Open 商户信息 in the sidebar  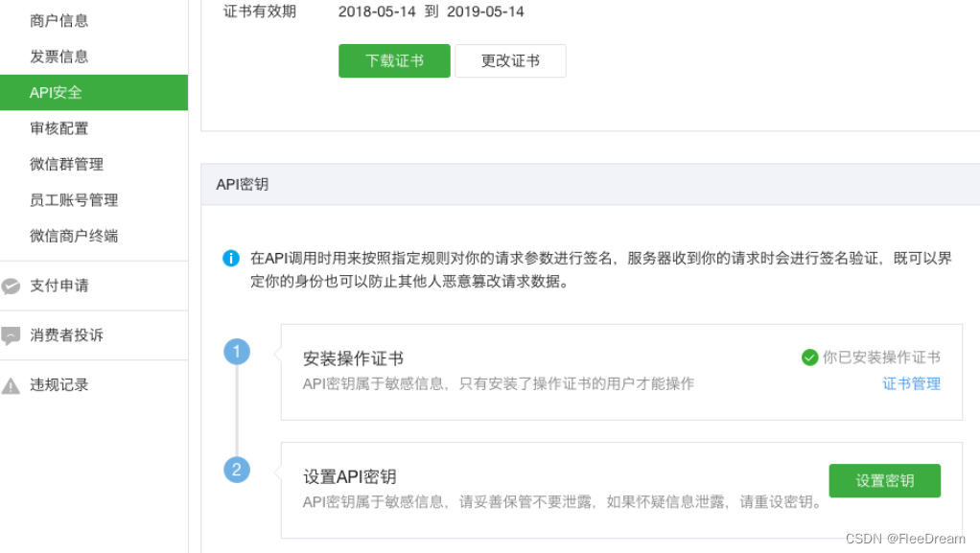click(58, 21)
